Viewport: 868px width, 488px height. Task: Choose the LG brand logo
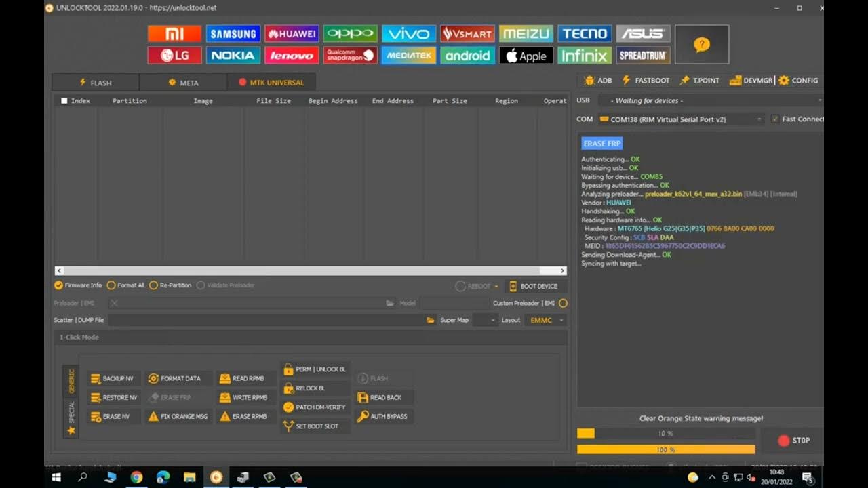coord(174,56)
